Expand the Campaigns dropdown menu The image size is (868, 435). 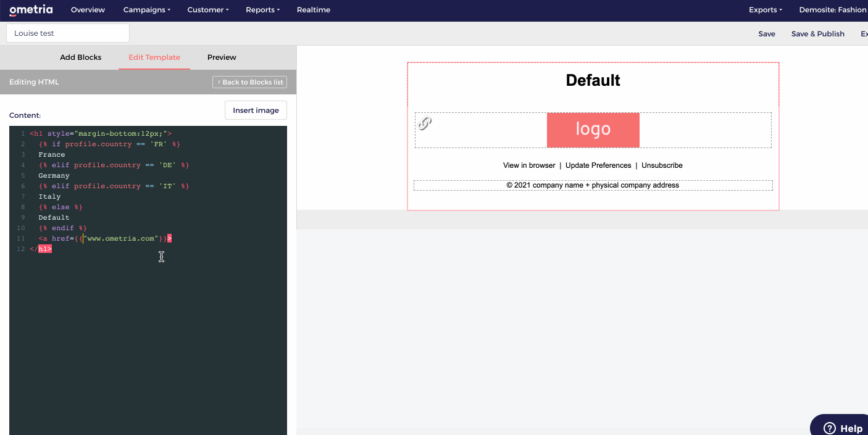coord(147,10)
